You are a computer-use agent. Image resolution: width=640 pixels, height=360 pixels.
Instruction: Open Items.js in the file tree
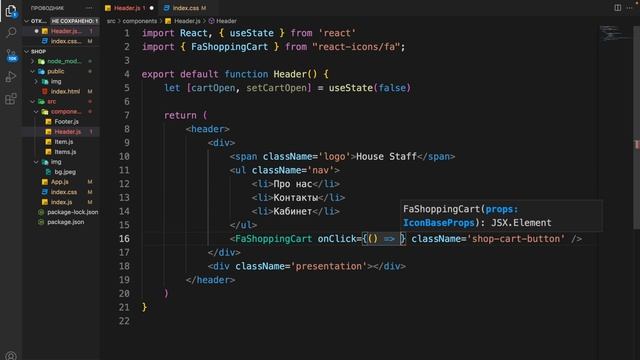pyautogui.click(x=65, y=152)
